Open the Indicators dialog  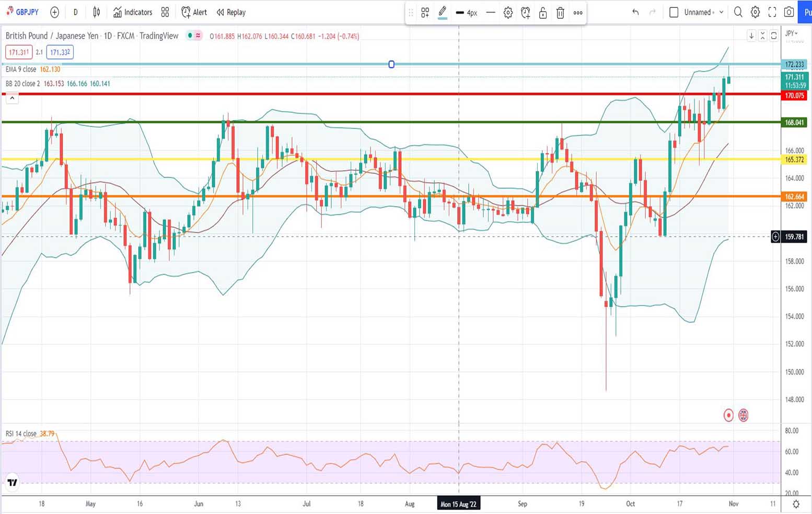pos(132,12)
